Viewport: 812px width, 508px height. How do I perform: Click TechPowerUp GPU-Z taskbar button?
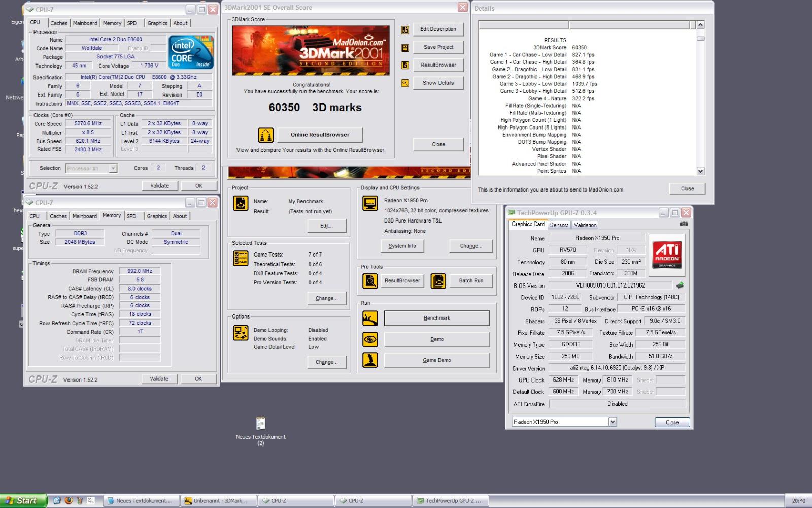pos(451,501)
